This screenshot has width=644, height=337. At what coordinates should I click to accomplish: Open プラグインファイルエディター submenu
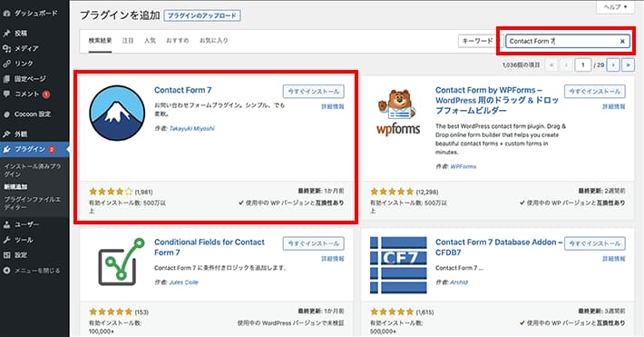33,203
